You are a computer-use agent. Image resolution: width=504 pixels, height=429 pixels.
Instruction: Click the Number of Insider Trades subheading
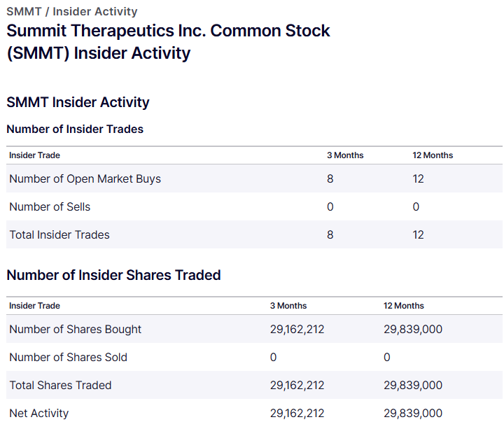pyautogui.click(x=75, y=129)
